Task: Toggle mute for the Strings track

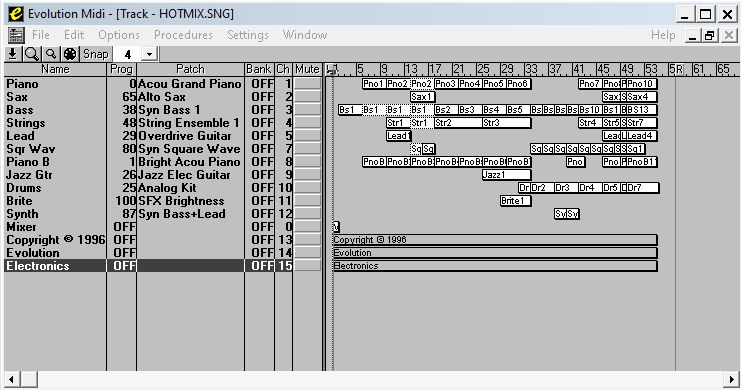Action: [307, 123]
